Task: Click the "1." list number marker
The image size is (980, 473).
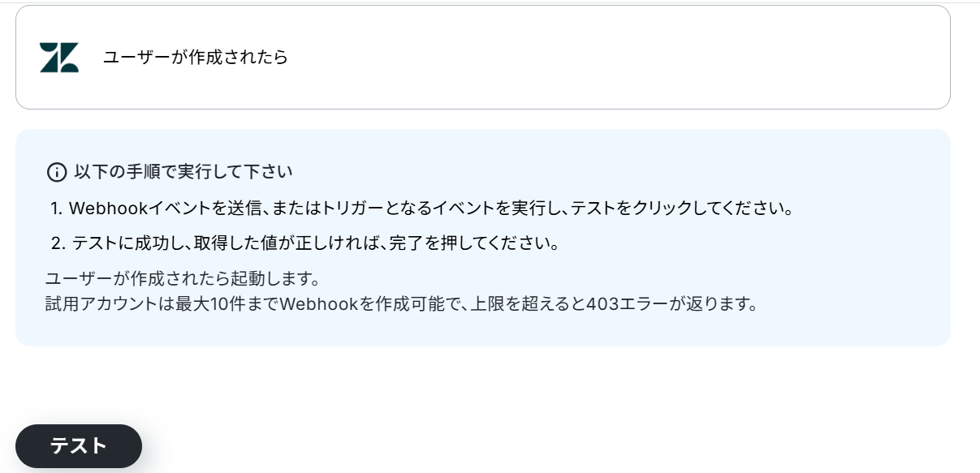Action: point(56,208)
